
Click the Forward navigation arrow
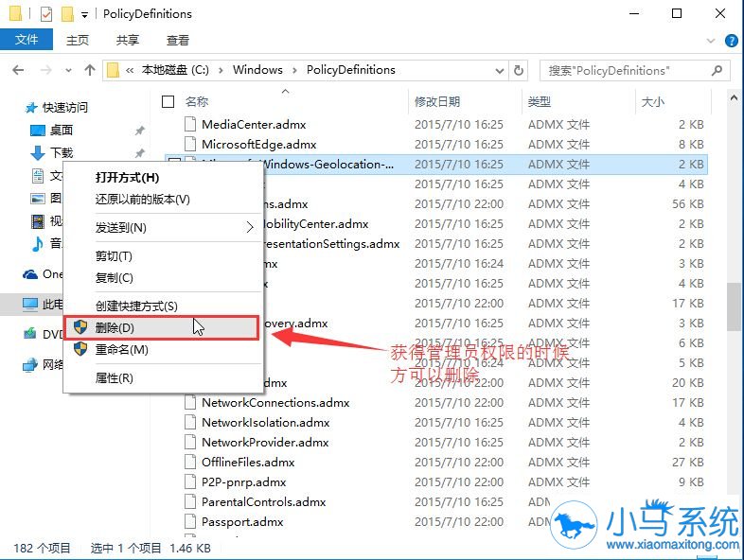point(45,70)
